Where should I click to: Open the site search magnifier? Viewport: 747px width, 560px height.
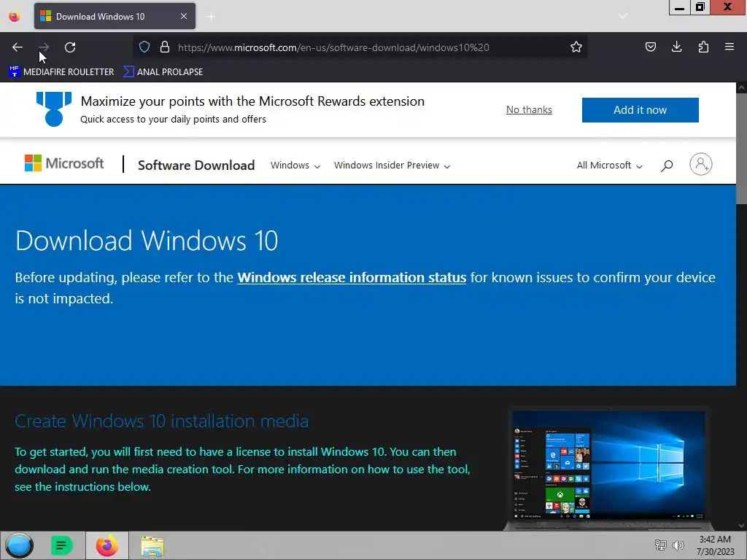click(667, 166)
